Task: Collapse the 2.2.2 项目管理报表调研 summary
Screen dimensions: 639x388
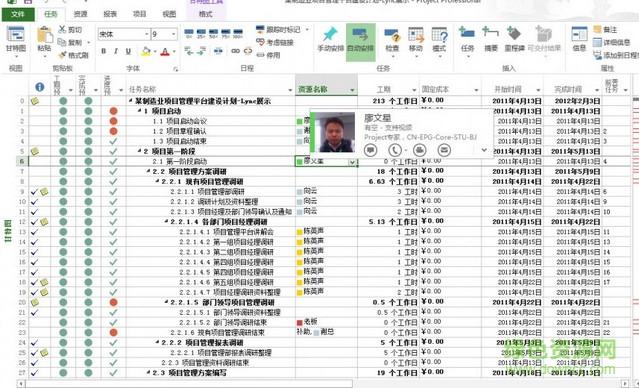Action: click(158, 342)
